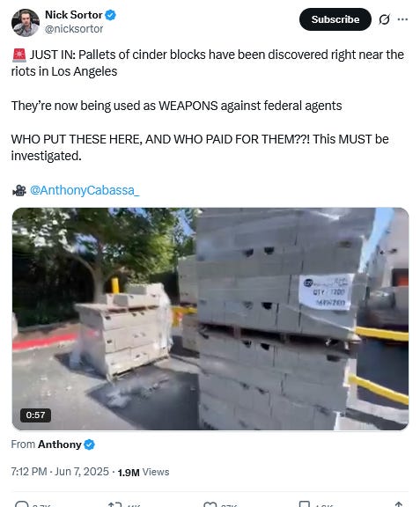This screenshot has height=507, width=420.
Task: Like the post with the heart icon
Action: (210, 504)
